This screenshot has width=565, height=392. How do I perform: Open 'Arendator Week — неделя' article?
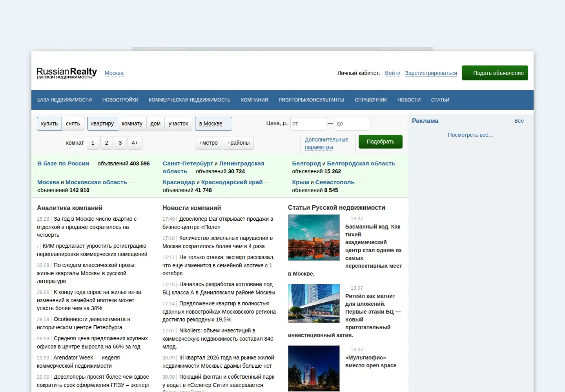[x=78, y=362]
